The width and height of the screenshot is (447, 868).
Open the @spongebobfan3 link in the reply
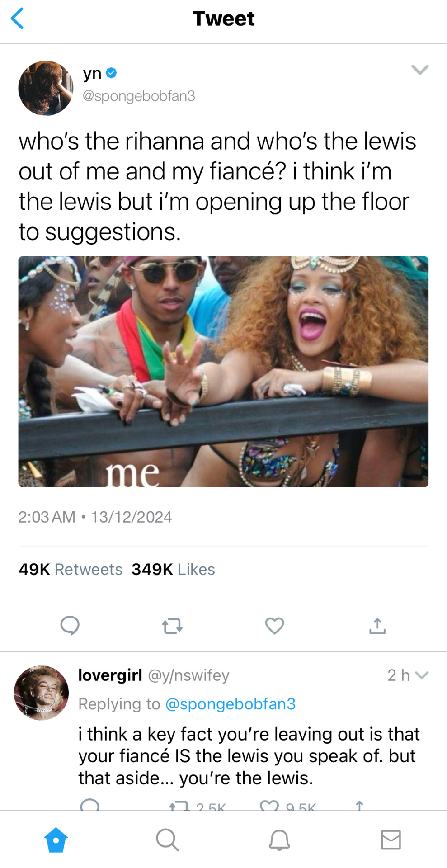pyautogui.click(x=231, y=704)
